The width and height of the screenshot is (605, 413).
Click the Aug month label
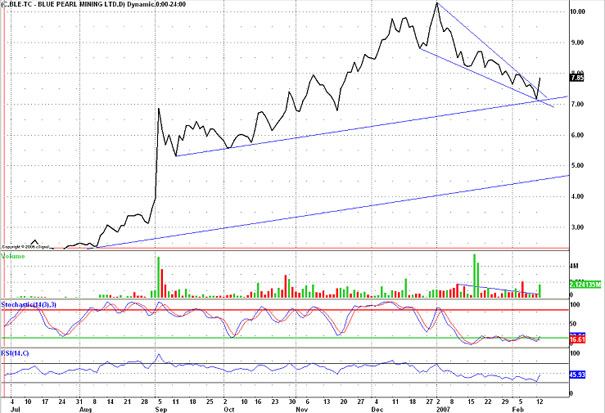(84, 409)
